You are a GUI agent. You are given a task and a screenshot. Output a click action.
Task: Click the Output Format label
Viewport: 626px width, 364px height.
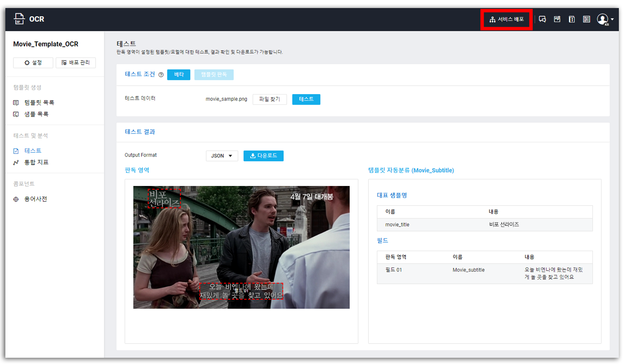[141, 155]
